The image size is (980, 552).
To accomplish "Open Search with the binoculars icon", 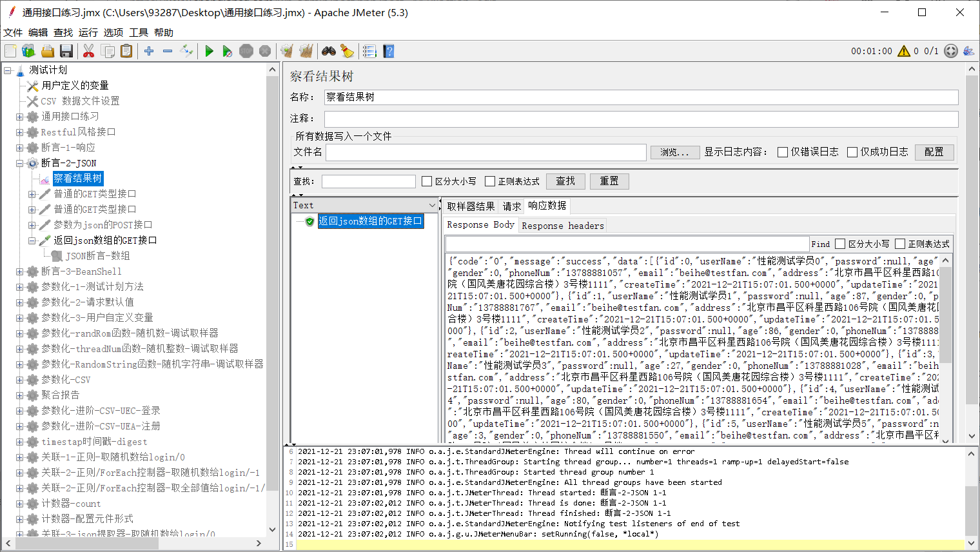I will point(329,51).
